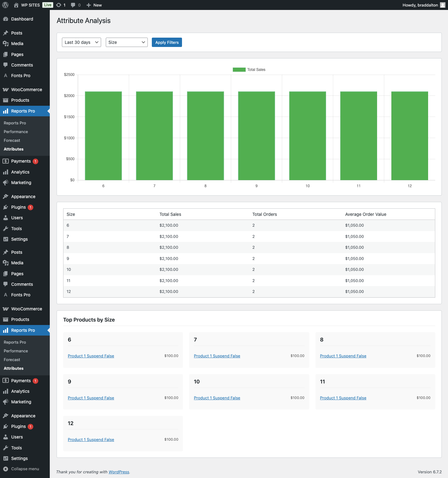Click the Collapse menu arrow icon

[x=6, y=469]
